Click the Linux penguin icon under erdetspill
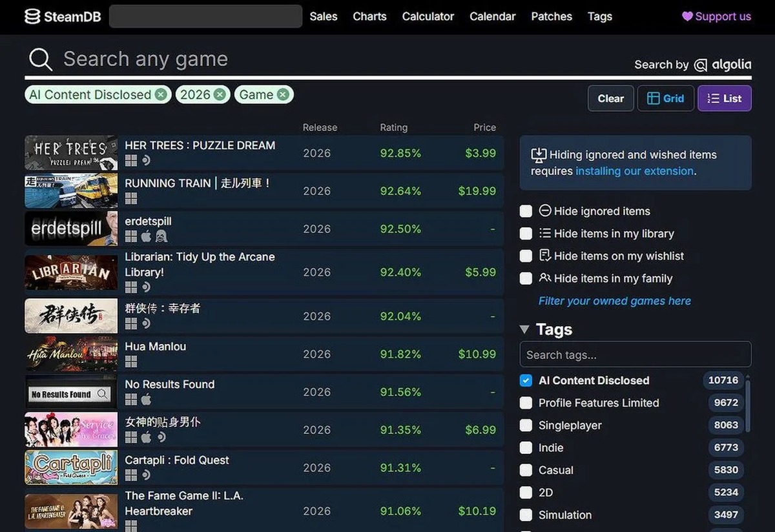 161,236
